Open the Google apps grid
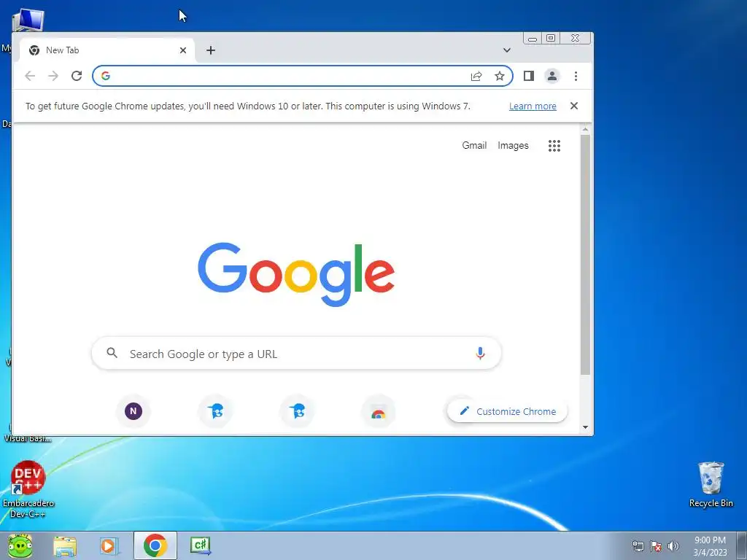This screenshot has width=747, height=560. (x=554, y=146)
